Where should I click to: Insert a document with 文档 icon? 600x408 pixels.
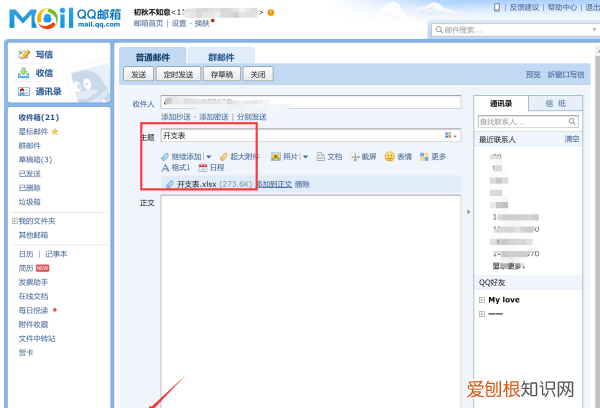(x=321, y=157)
